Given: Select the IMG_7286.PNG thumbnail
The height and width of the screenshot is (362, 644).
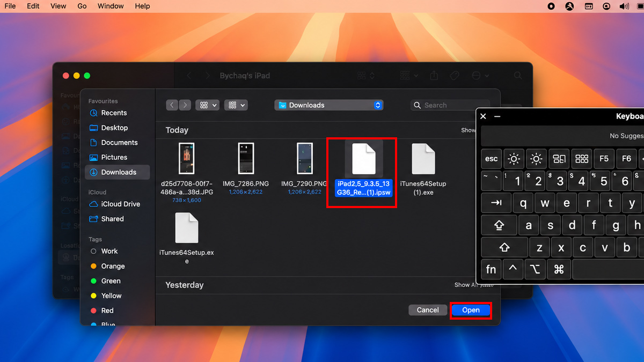Looking at the screenshot, I should 246,158.
